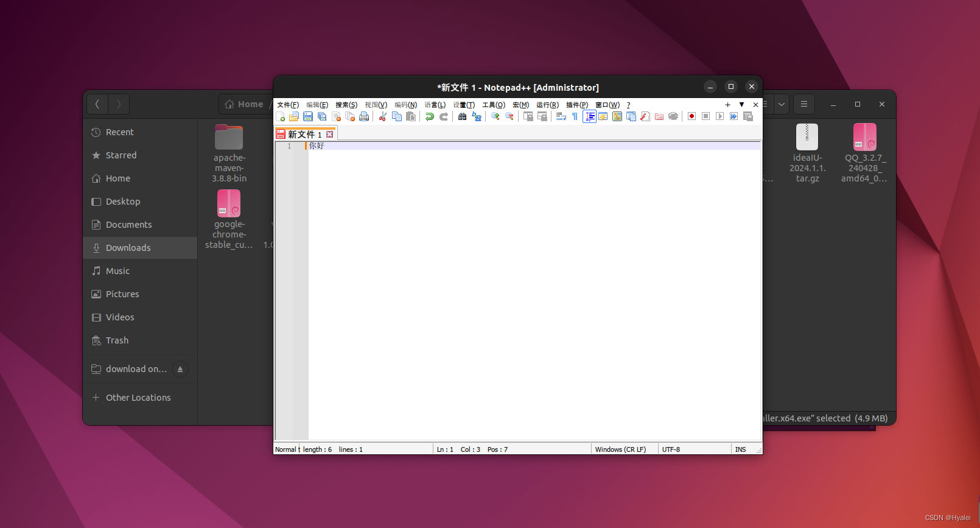Open the Document Map icon

tap(617, 116)
